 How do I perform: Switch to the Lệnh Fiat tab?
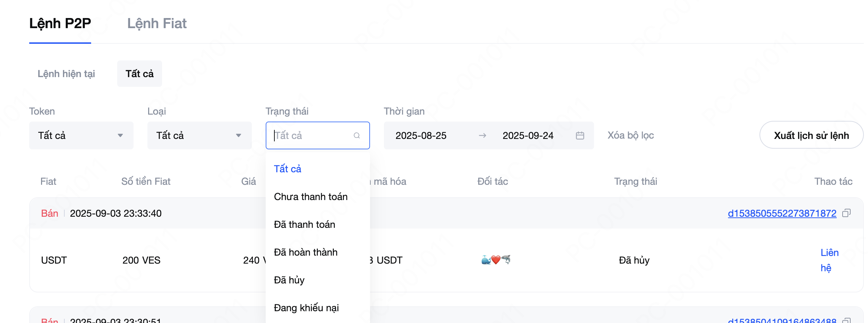click(157, 24)
